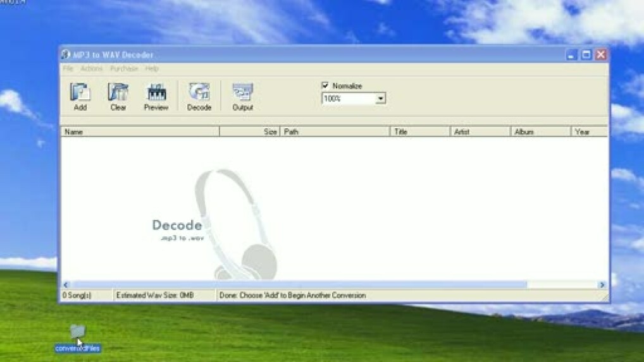The width and height of the screenshot is (644, 362).
Task: Open the Help menu
Action: coord(152,68)
